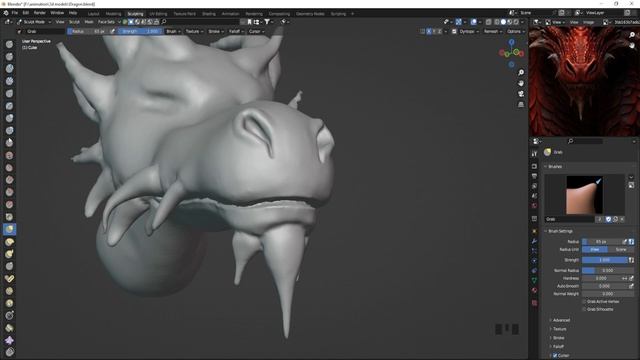This screenshot has height=360, width=640.
Task: Switch to the Layout workspace tab
Action: tap(93, 13)
